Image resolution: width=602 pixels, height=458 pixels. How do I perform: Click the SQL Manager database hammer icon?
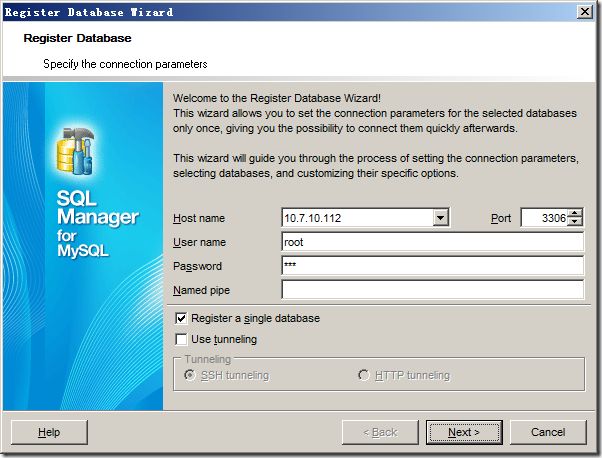(x=76, y=150)
